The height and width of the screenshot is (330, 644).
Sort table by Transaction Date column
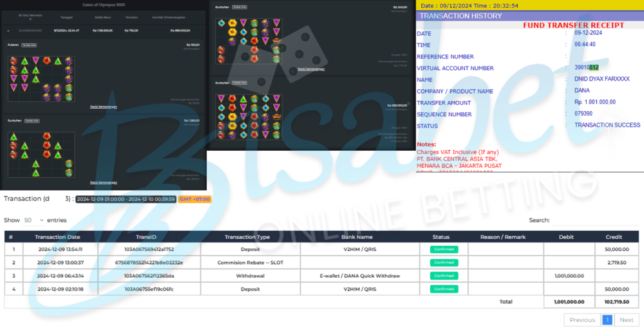(57, 237)
